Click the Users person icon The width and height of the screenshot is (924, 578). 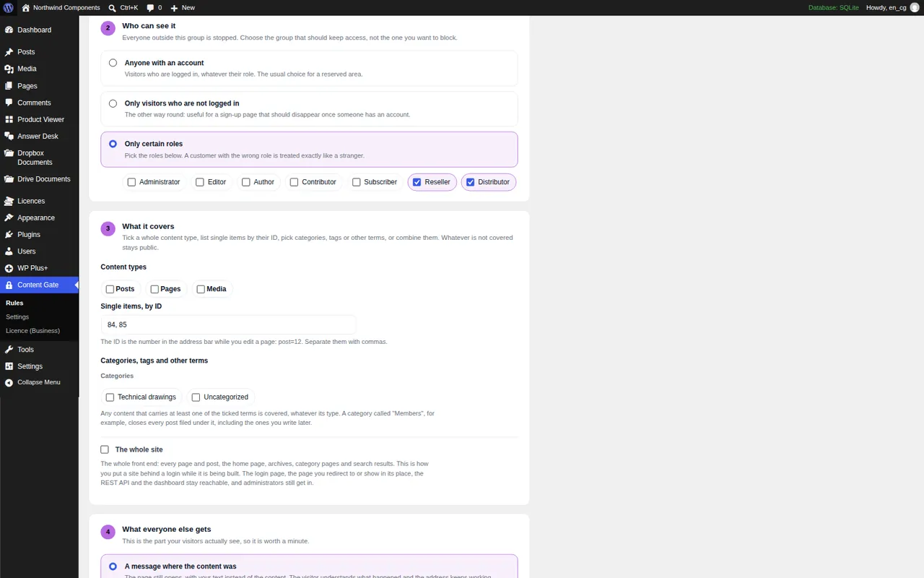(9, 251)
